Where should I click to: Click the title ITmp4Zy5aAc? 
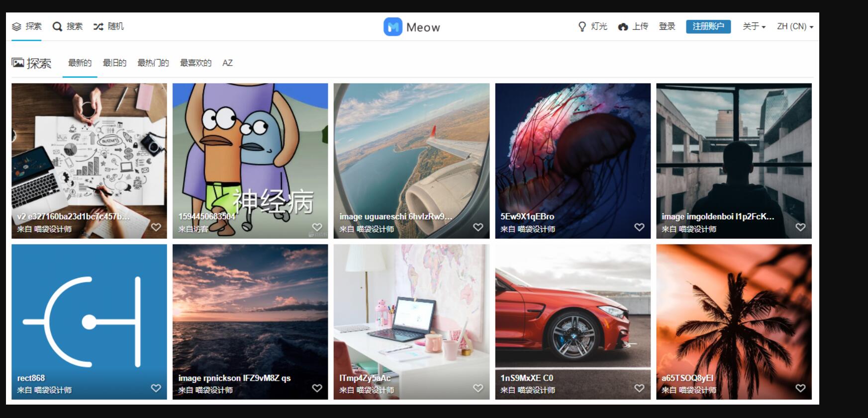tap(365, 378)
